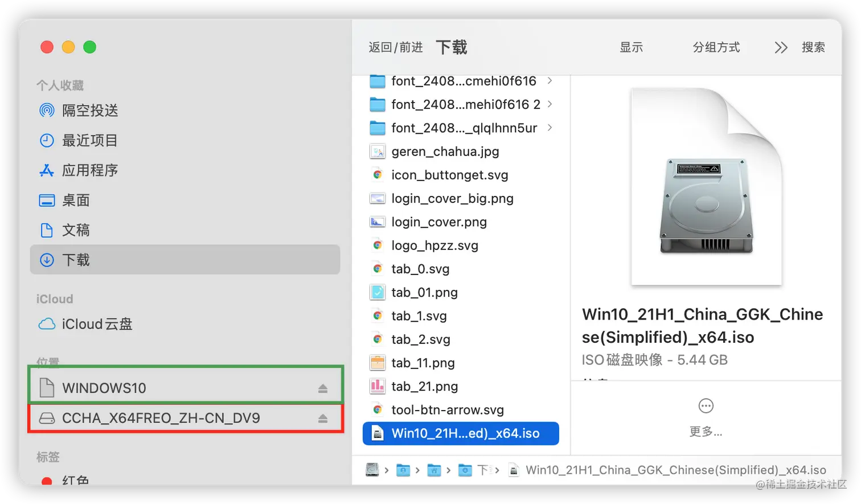The height and width of the screenshot is (504, 861).
Task: Click the clock icon beside 最近项目
Action: 47,140
